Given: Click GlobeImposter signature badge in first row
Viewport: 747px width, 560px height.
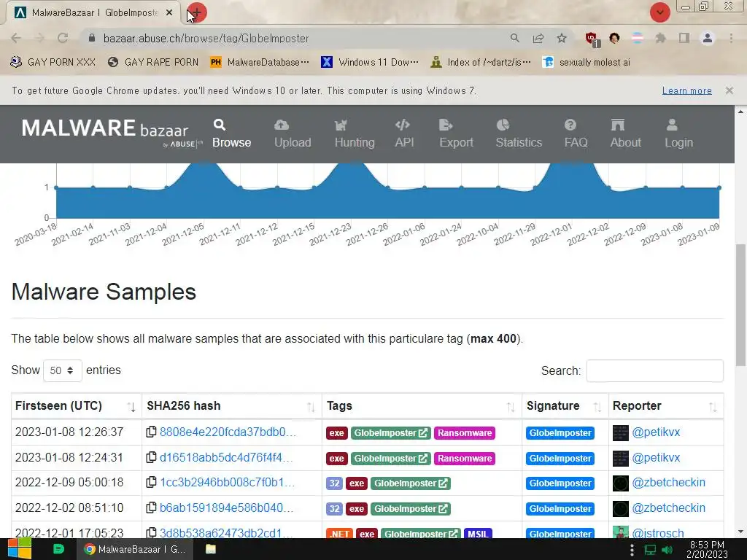Looking at the screenshot, I should (560, 433).
